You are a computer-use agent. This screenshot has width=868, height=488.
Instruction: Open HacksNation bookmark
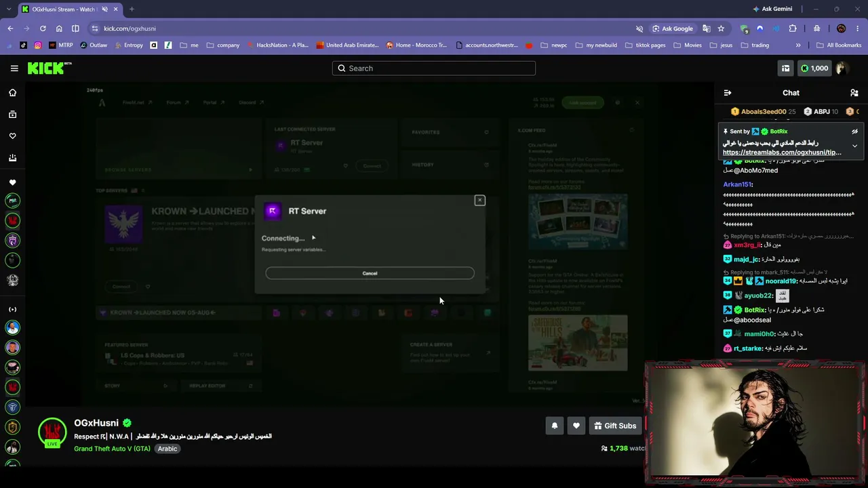[277, 45]
